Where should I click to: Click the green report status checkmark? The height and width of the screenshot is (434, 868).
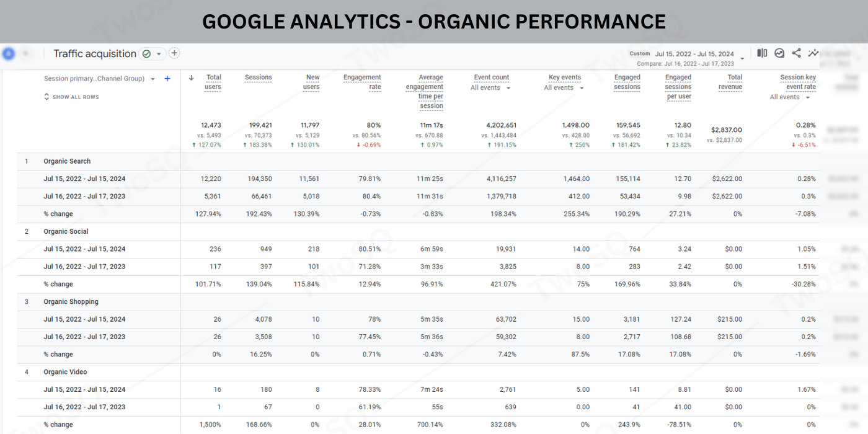[146, 54]
